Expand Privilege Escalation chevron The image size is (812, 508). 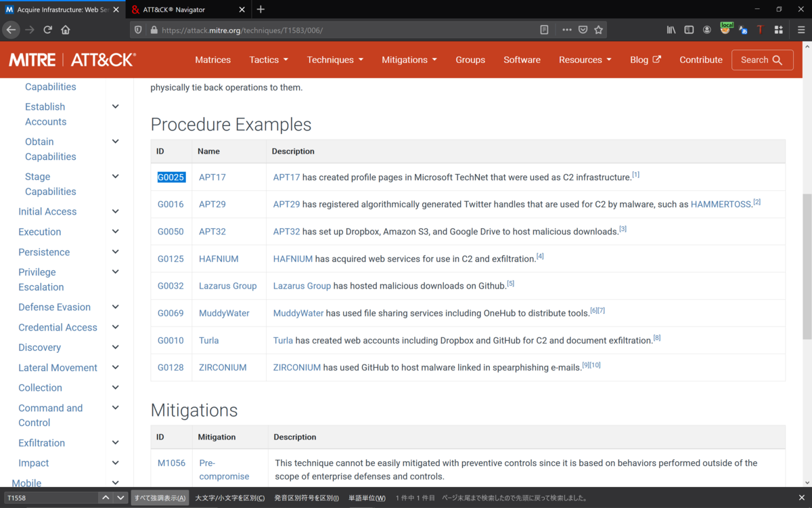(116, 272)
